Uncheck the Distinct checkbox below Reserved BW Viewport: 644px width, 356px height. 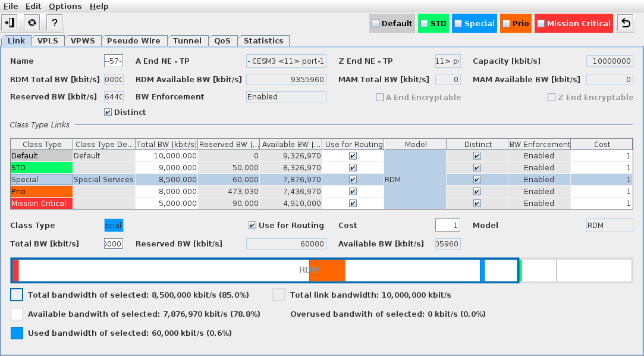click(108, 112)
